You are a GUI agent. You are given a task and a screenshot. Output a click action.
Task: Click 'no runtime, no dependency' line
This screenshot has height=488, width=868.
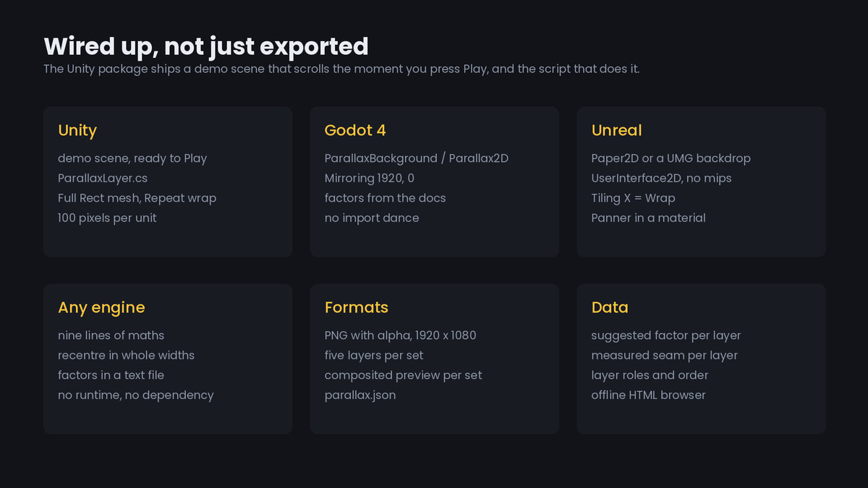[x=136, y=395]
